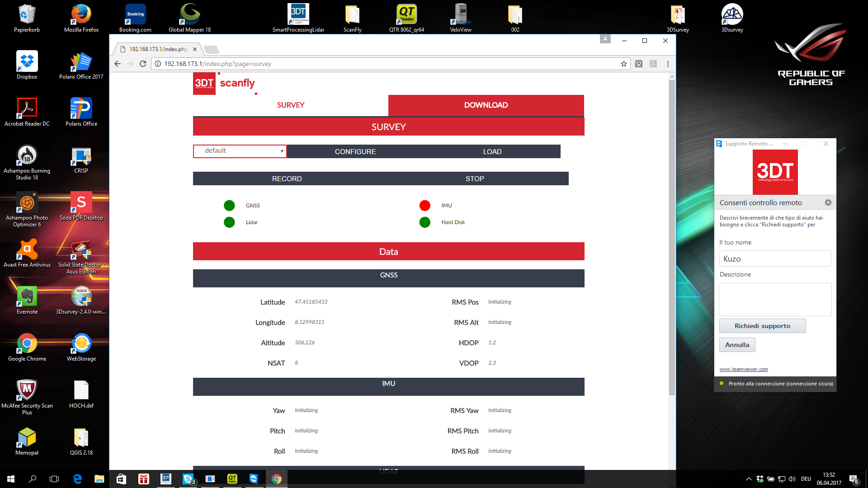Click Richiedi supporto button
Screen dimensions: 868x488
pos(762,326)
